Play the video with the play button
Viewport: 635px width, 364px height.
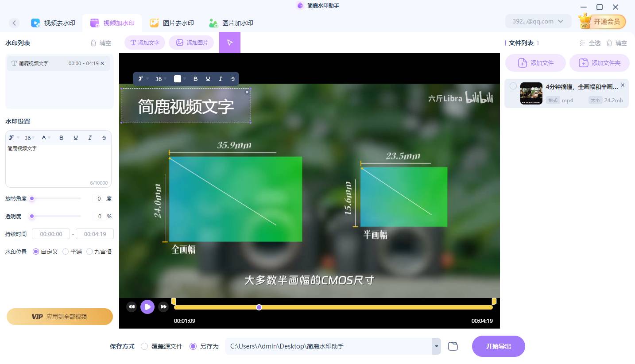pos(147,307)
